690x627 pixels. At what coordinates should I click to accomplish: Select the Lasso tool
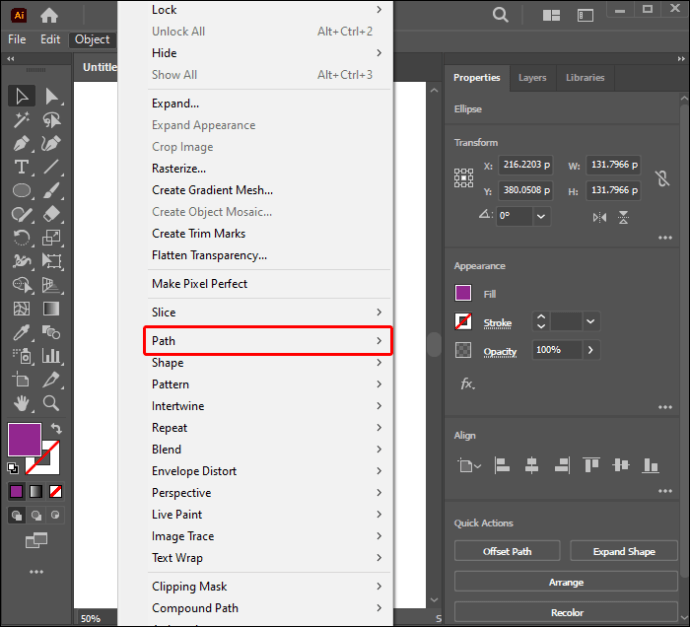[51, 120]
